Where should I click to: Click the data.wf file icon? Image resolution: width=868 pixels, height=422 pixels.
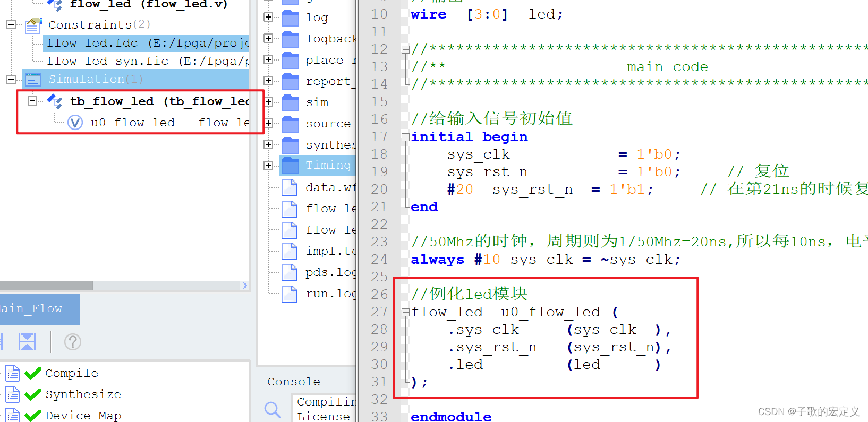290,188
